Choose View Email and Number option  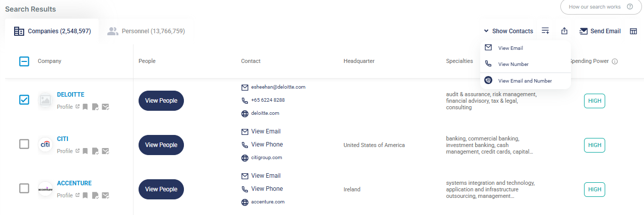pos(526,81)
